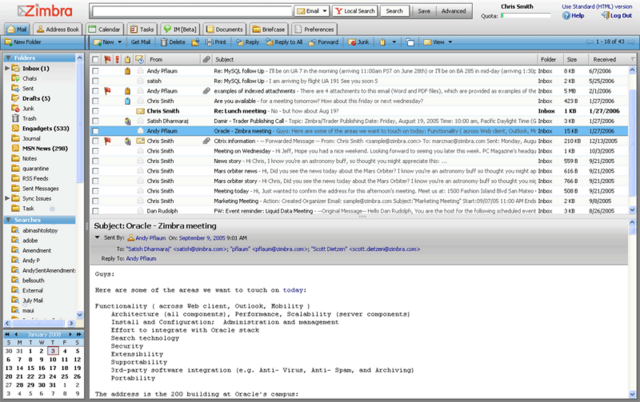Tick checkbox for 'Re: Lunch meeting' email
This screenshot has width=640, height=402.
[x=96, y=111]
